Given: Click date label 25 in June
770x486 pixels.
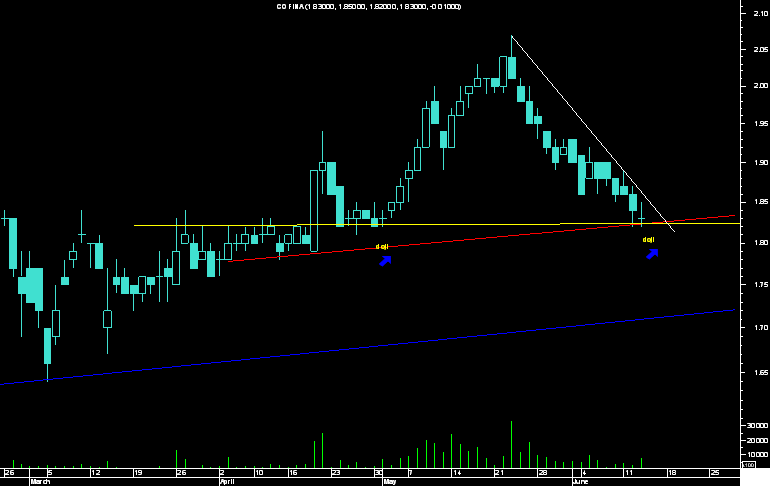Looking at the screenshot, I should pyautogui.click(x=715, y=473).
